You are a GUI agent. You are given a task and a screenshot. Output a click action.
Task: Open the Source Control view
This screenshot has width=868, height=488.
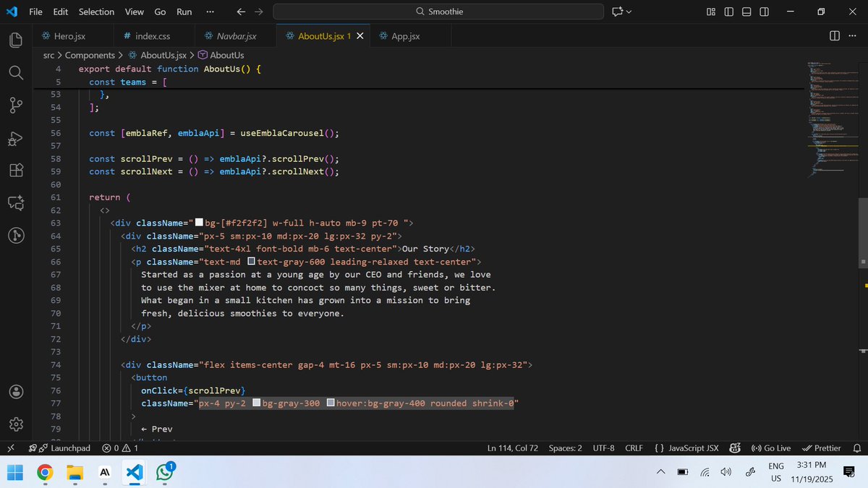click(16, 106)
